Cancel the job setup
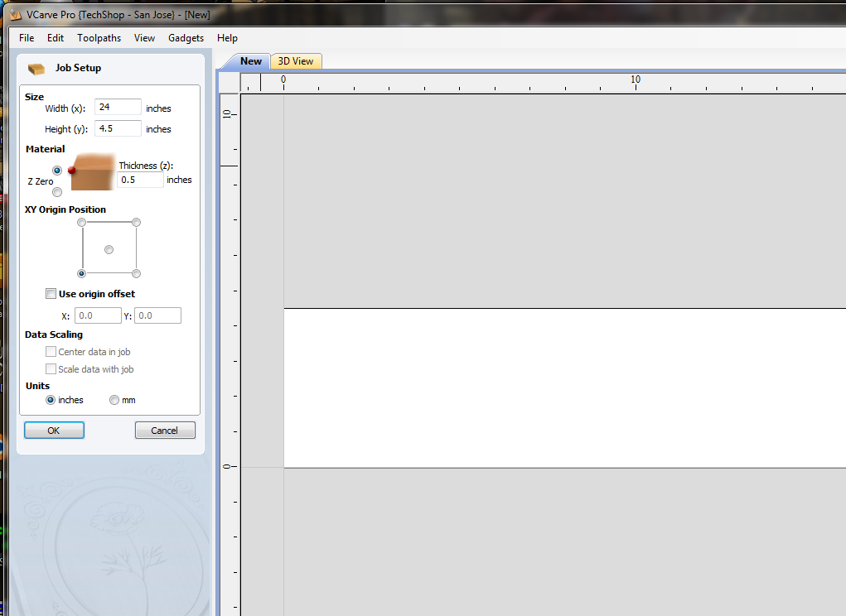Screen dimensions: 846x616 [x=165, y=431]
